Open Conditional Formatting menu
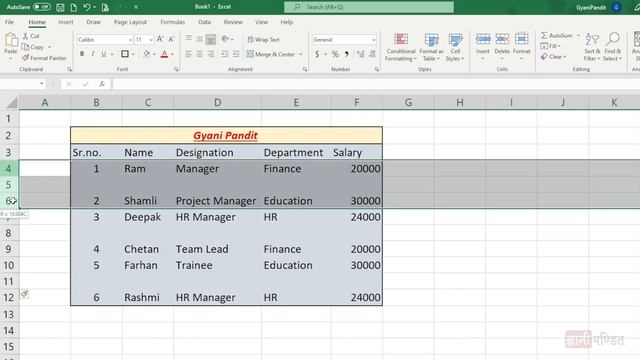Screen dimensions: 640x360 click(400, 47)
